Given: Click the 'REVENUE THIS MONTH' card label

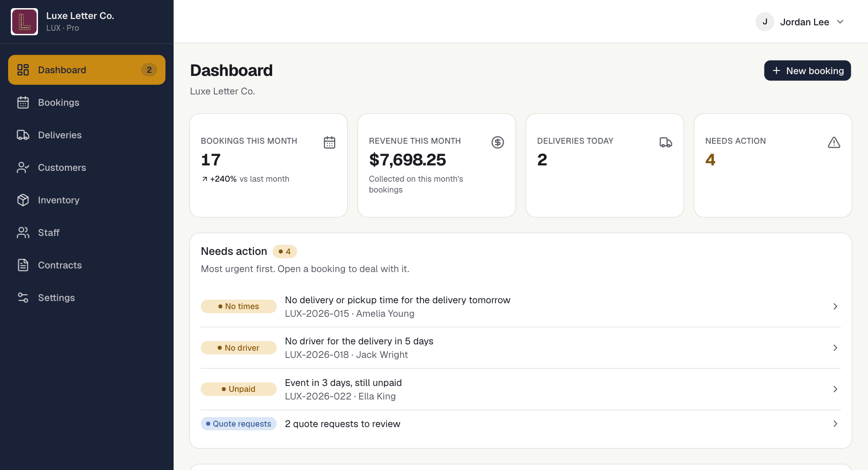Looking at the screenshot, I should coord(415,141).
